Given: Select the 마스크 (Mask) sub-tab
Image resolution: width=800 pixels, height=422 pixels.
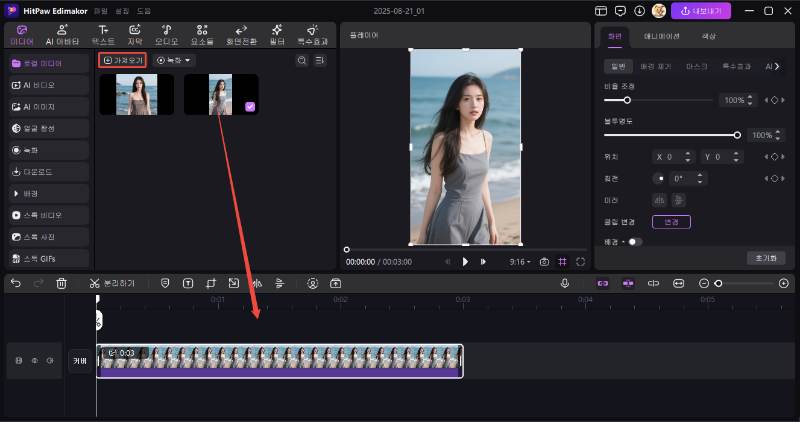Looking at the screenshot, I should click(x=697, y=66).
